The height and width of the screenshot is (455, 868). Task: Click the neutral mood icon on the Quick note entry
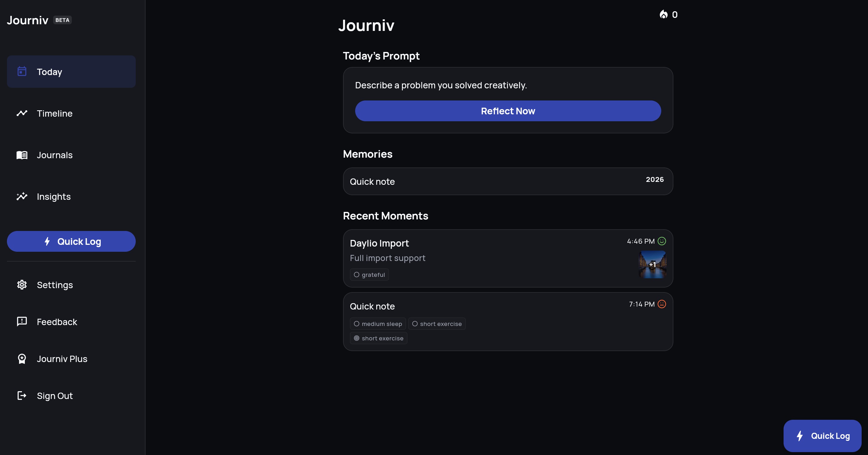click(661, 304)
